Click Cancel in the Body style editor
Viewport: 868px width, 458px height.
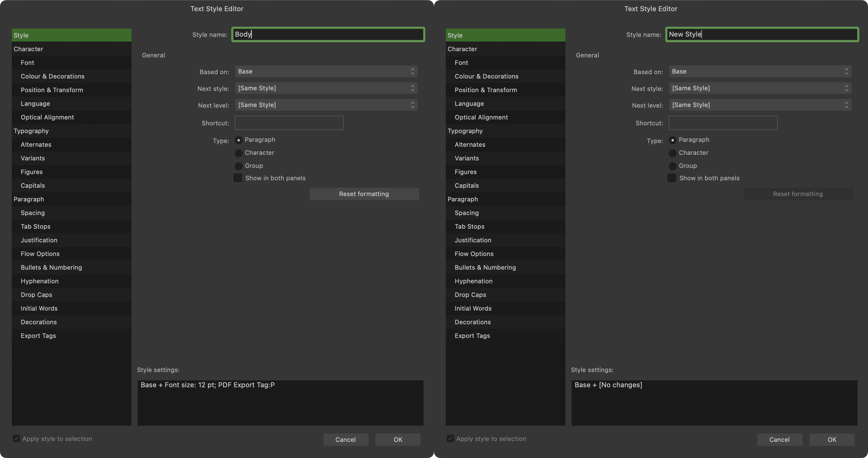[x=346, y=439]
